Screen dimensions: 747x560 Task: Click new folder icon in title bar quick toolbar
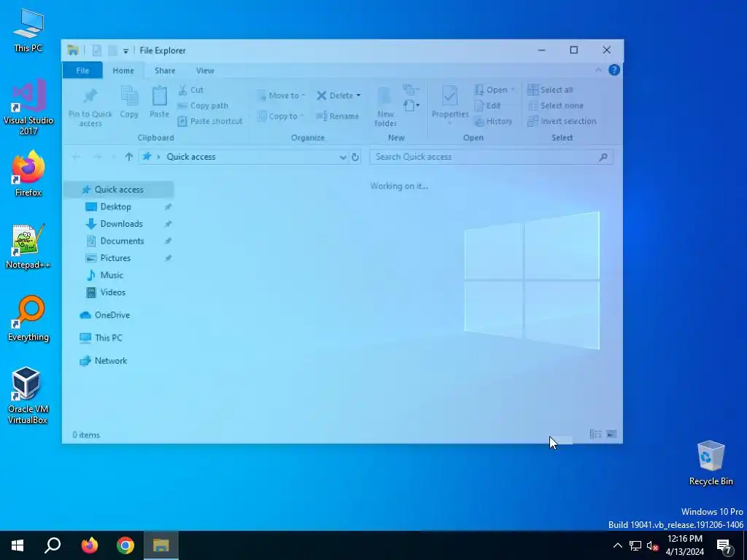click(x=112, y=50)
